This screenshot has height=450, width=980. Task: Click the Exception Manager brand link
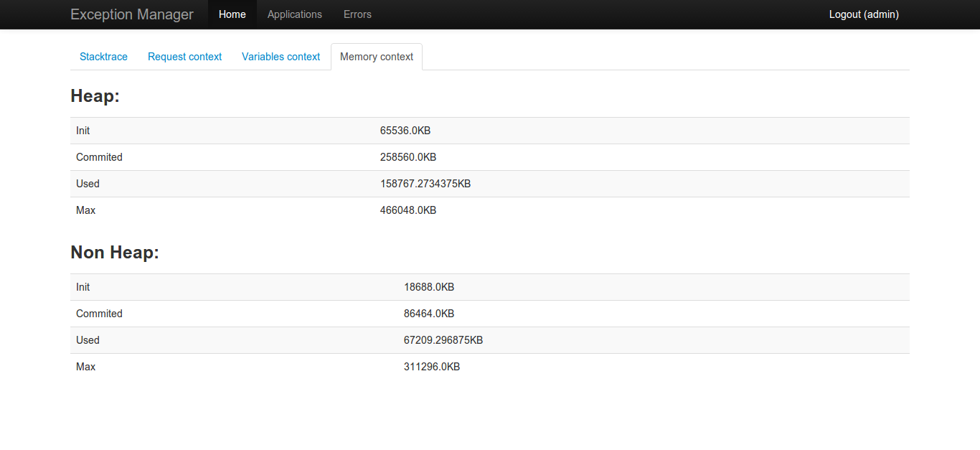pyautogui.click(x=132, y=14)
